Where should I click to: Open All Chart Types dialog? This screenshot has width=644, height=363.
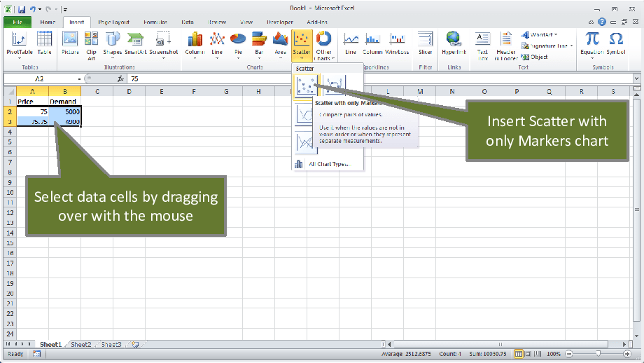(328, 164)
